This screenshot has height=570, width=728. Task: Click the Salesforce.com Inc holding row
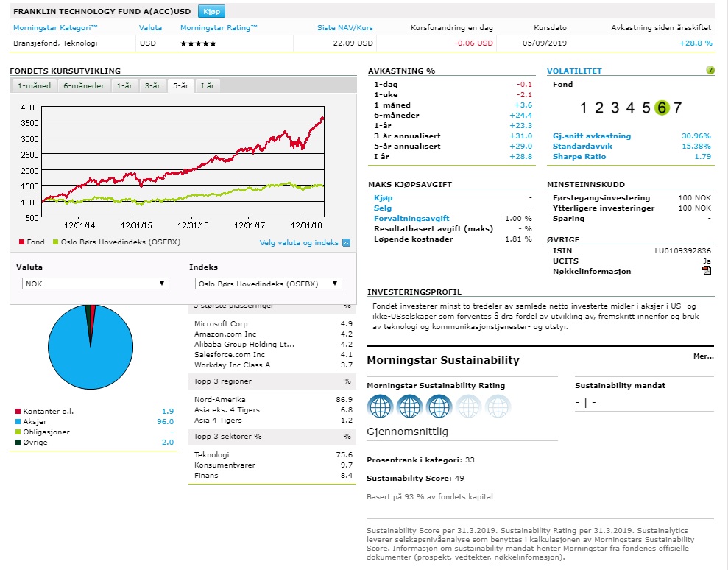coord(273,354)
